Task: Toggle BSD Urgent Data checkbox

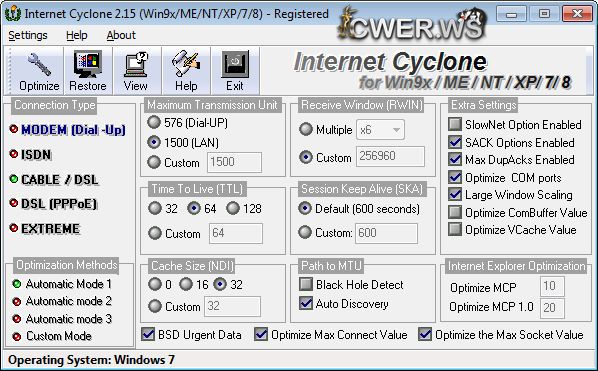Action: coord(148,334)
